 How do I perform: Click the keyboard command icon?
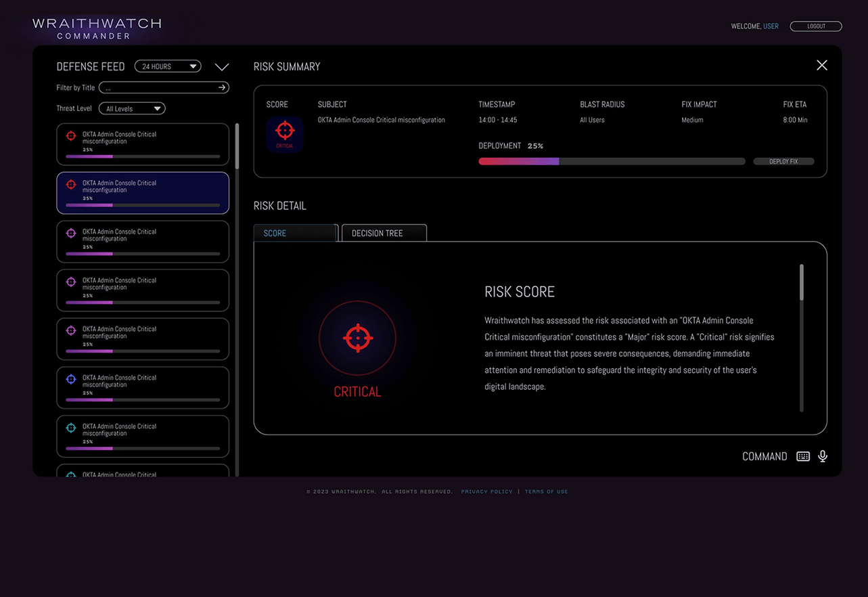[x=803, y=456]
